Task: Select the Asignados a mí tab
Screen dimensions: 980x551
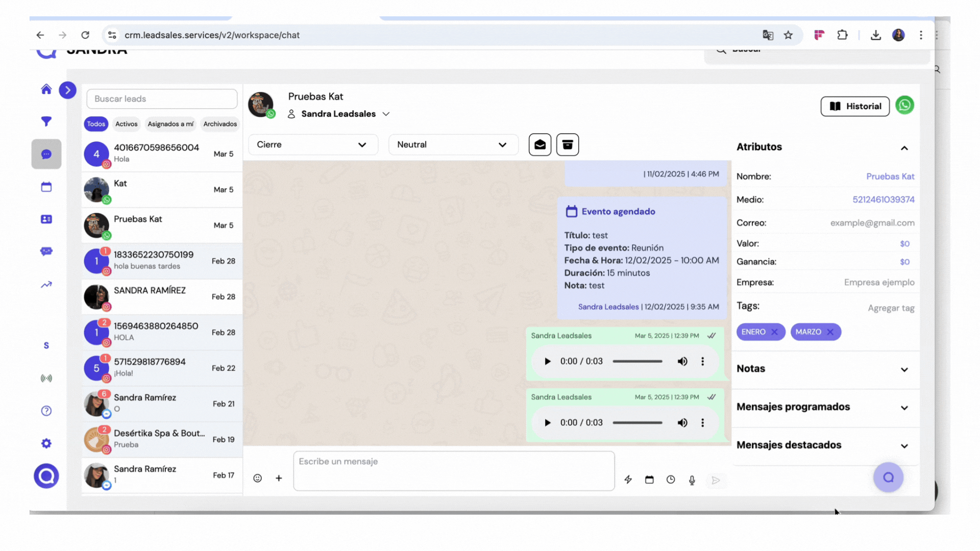Action: [x=170, y=124]
